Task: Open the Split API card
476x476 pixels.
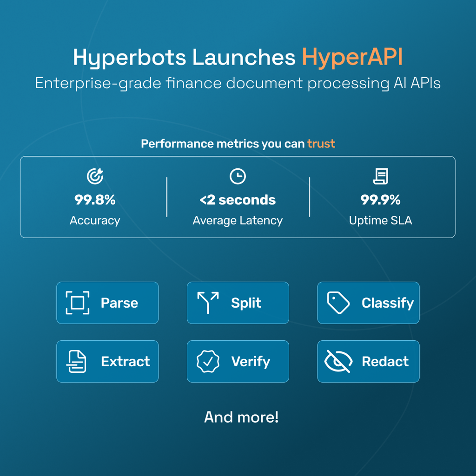Action: point(238,303)
